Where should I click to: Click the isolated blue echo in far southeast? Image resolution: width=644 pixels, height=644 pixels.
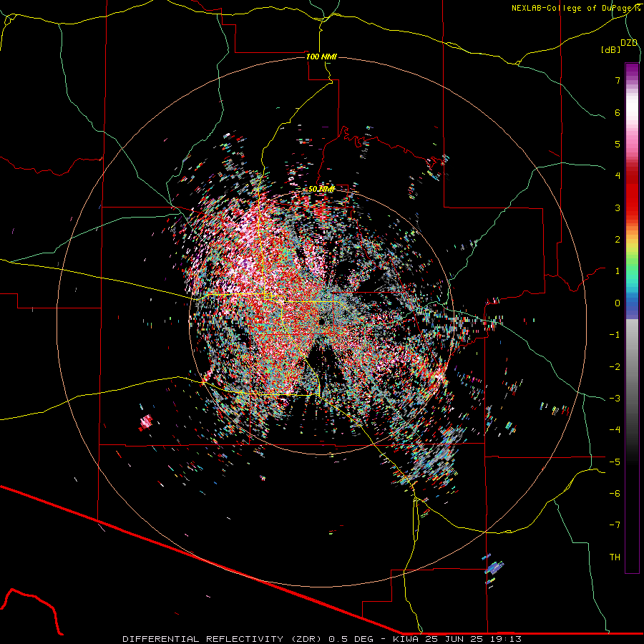pyautogui.click(x=494, y=567)
